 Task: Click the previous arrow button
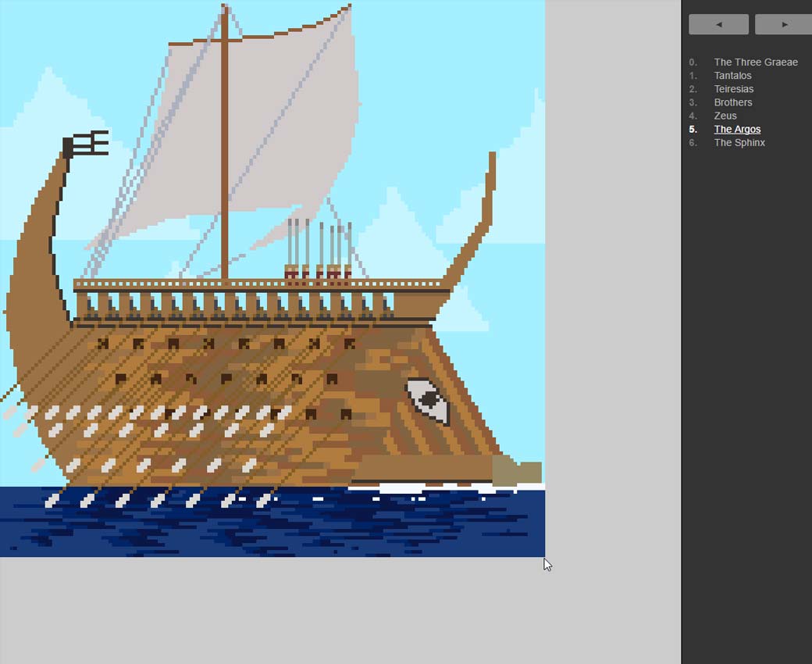click(718, 24)
